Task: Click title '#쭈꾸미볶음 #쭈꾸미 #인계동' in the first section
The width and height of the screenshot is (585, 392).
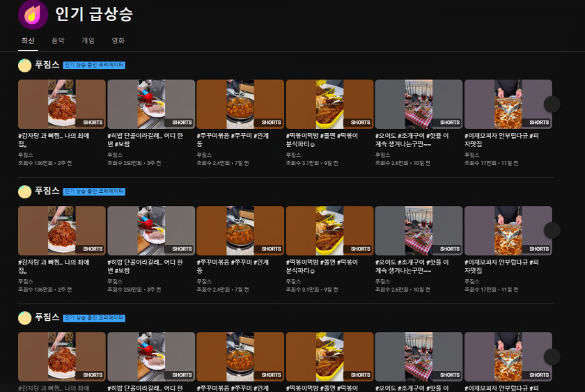Action: (x=233, y=140)
